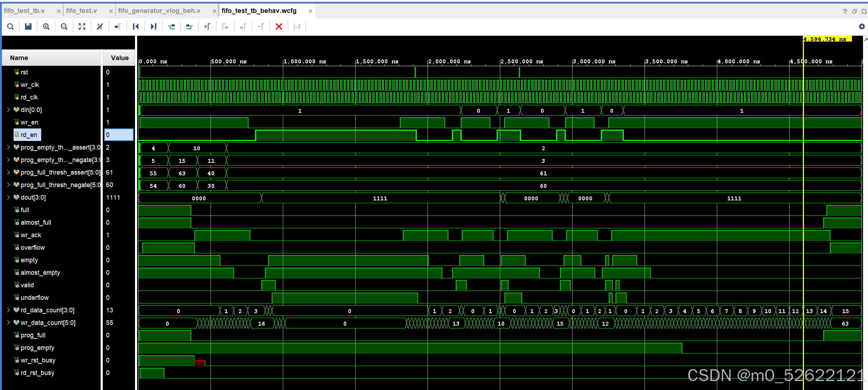868x390 pixels.
Task: Click the Name column header
Action: point(19,58)
